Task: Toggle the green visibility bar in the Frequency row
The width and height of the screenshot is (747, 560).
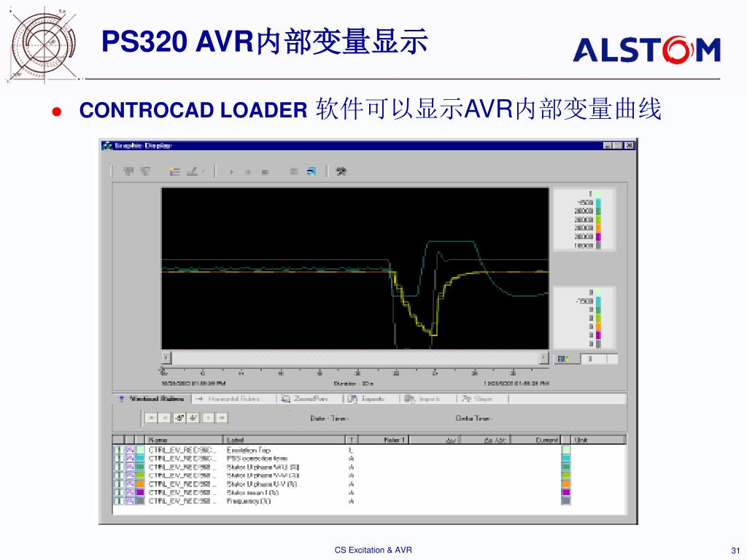Action: [119, 502]
